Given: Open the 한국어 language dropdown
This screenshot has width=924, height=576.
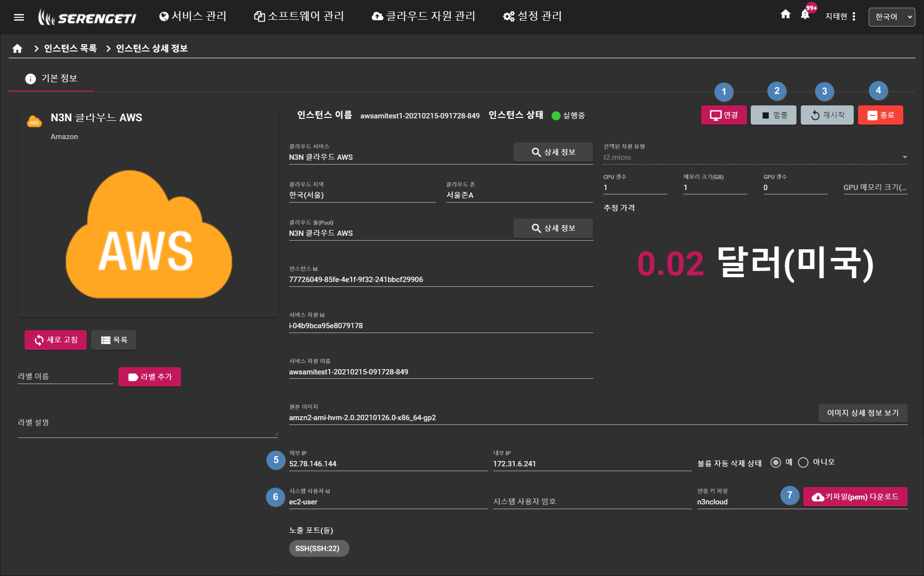Looking at the screenshot, I should pos(891,17).
